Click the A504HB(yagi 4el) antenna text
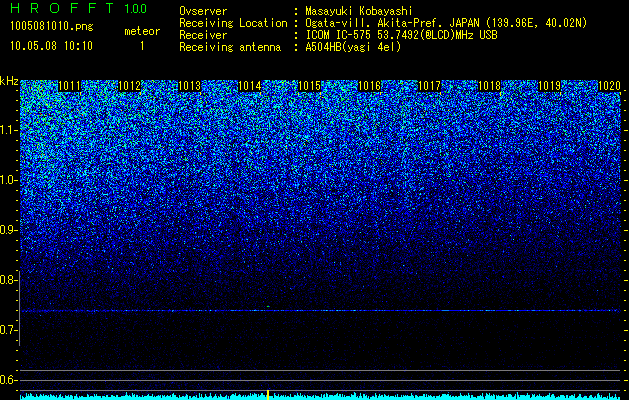629x400 pixels. 353,47
